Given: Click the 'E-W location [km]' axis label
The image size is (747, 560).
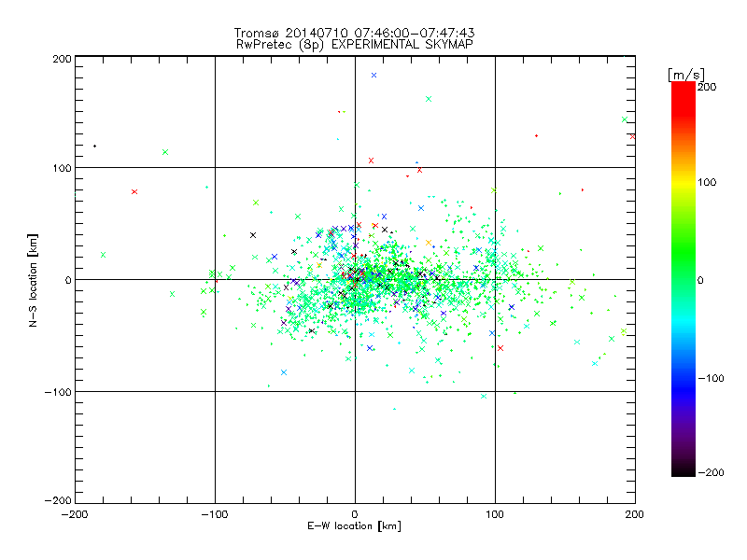Looking at the screenshot, I should tap(354, 525).
